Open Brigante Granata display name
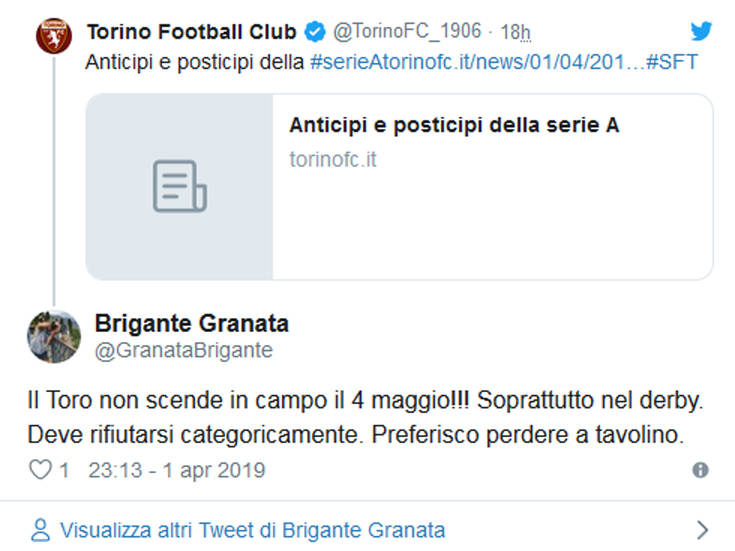This screenshot has width=735, height=551. [x=191, y=323]
